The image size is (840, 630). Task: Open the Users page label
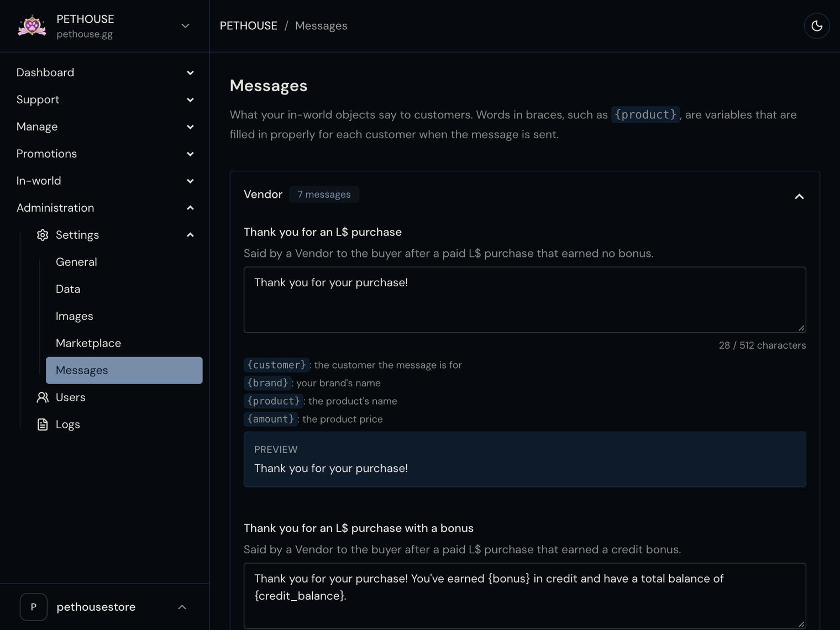71,397
